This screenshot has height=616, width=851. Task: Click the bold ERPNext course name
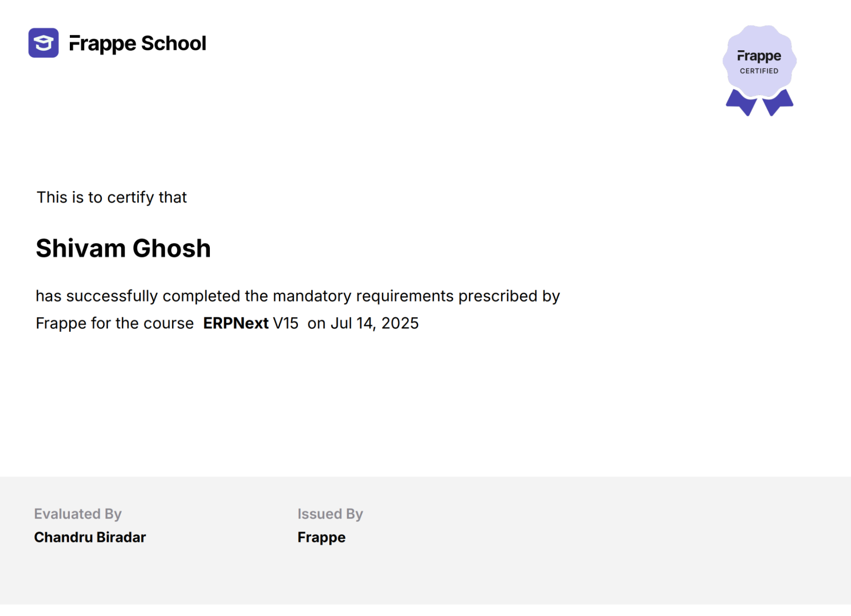236,323
